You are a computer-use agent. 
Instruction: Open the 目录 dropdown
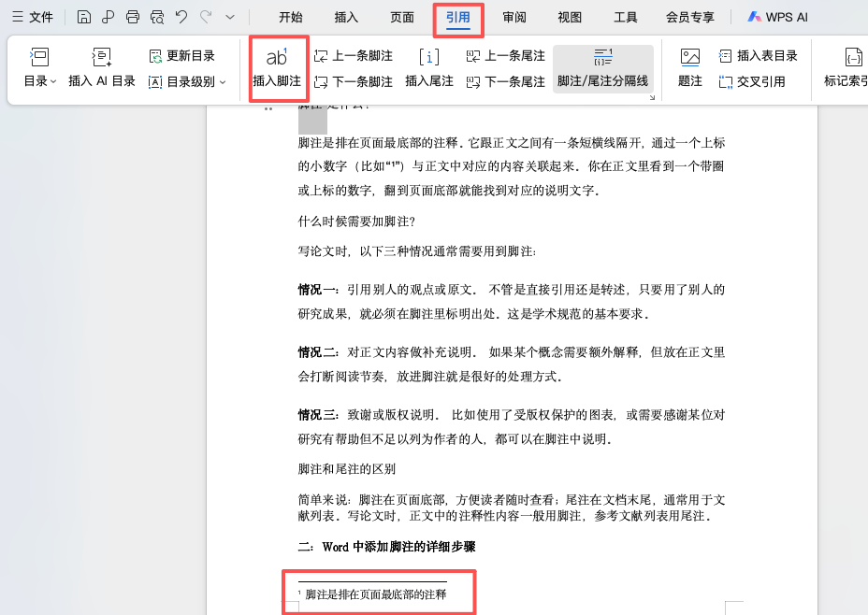point(40,67)
